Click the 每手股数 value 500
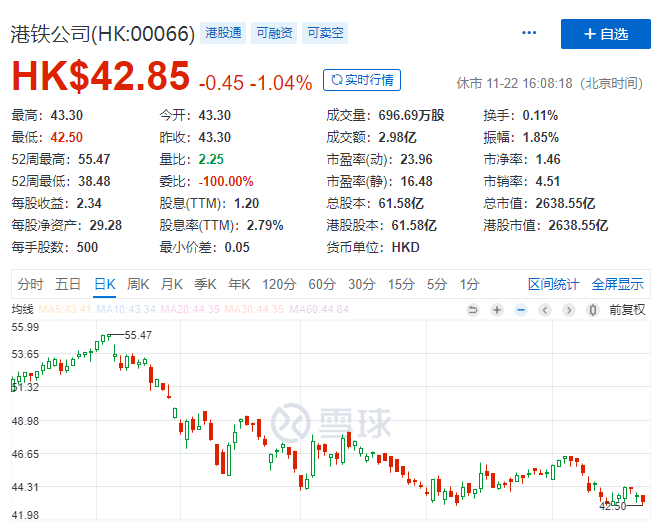Viewport: 672px width, 522px height. tap(87, 247)
